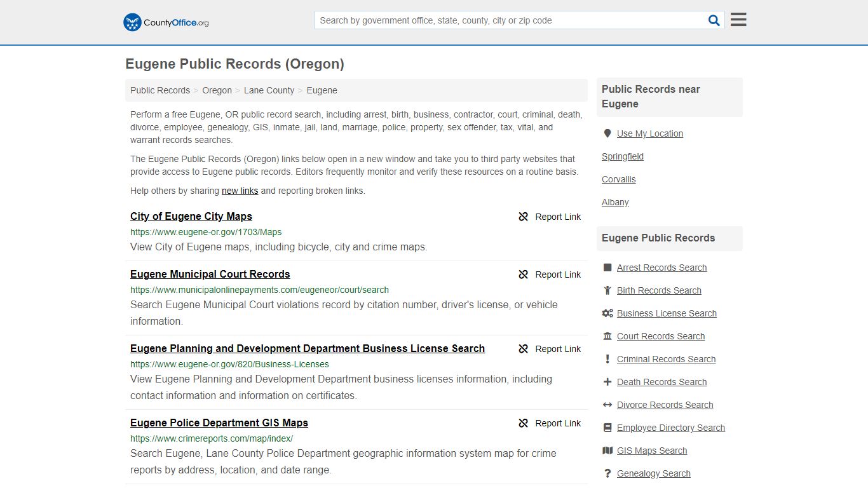Click the Eugene Public Records (Oregon) heading
The width and height of the screenshot is (868, 488).
[x=235, y=64]
